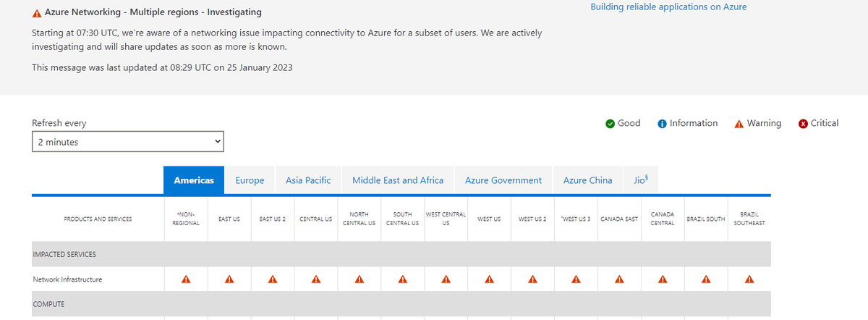Click the CANADA EAST column header

pyautogui.click(x=619, y=219)
